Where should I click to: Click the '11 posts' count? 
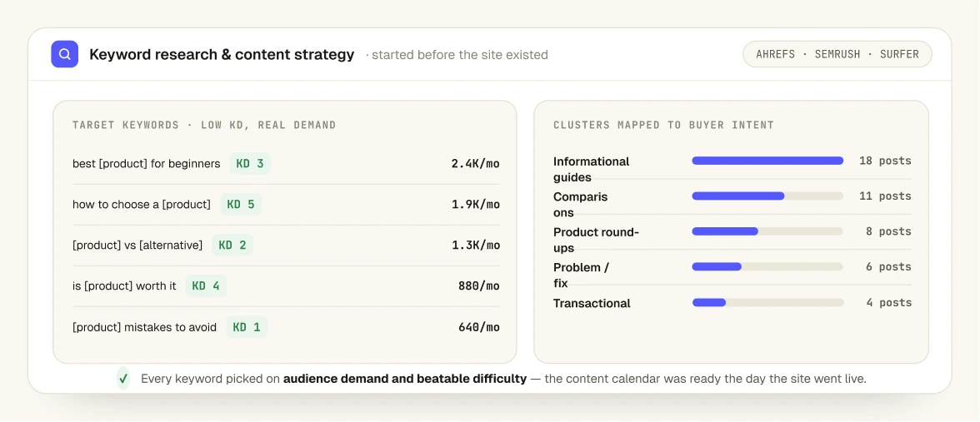885,196
